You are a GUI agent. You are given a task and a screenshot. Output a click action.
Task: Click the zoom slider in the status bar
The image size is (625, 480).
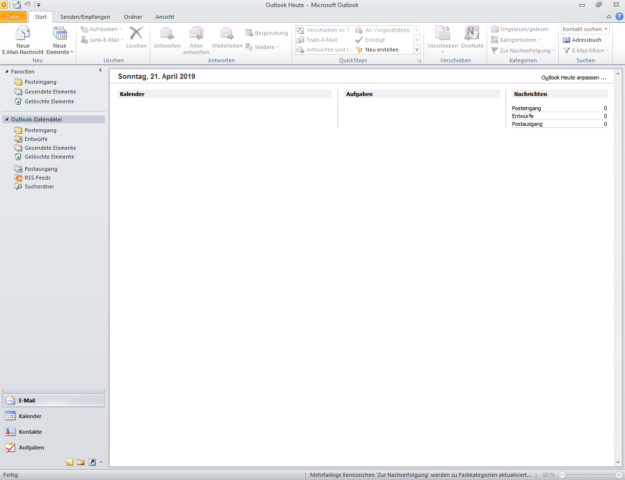click(590, 475)
